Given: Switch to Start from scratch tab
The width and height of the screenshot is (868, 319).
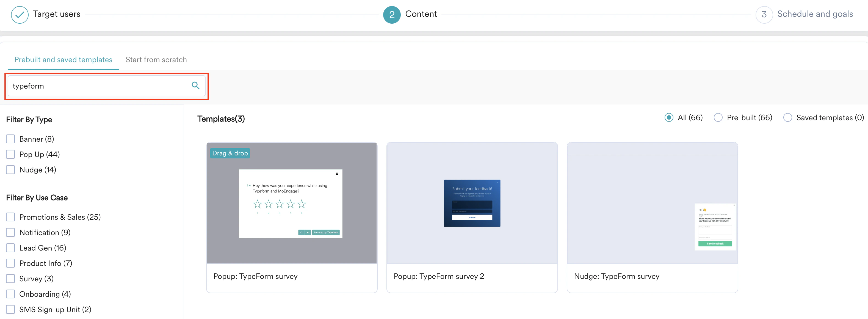Looking at the screenshot, I should click(x=156, y=60).
